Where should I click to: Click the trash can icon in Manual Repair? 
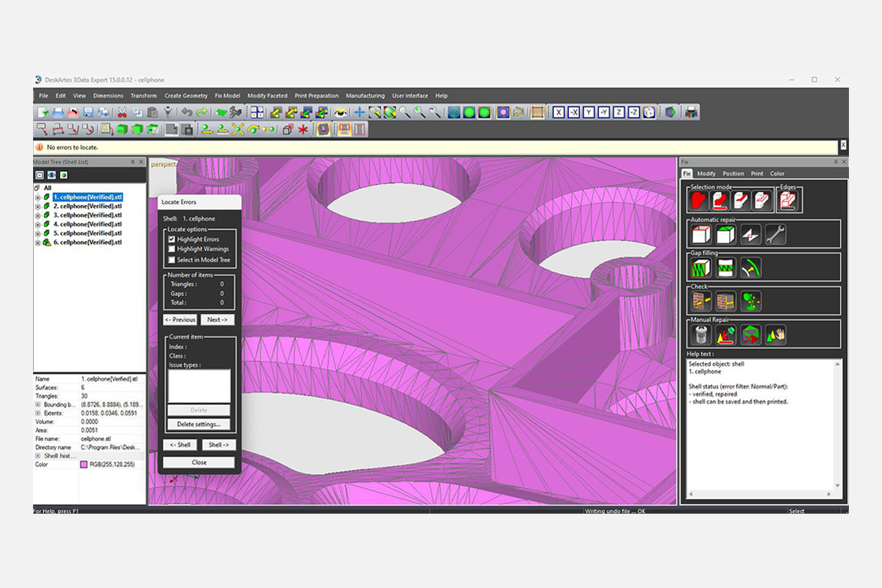700,335
